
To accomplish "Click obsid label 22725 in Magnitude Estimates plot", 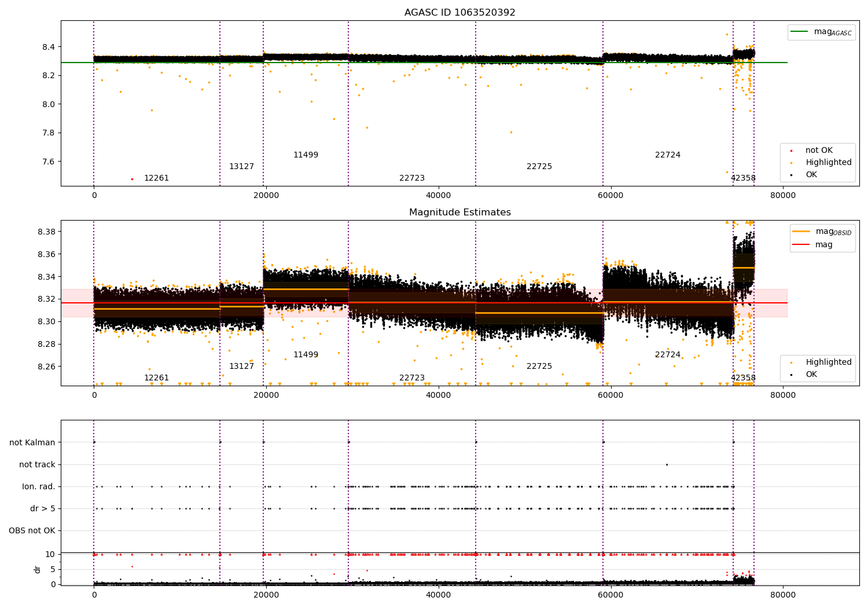I will pyautogui.click(x=539, y=367).
